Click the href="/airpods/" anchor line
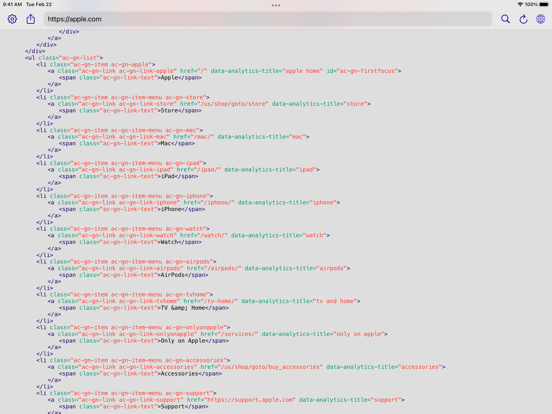The image size is (552, 414). 199,268
